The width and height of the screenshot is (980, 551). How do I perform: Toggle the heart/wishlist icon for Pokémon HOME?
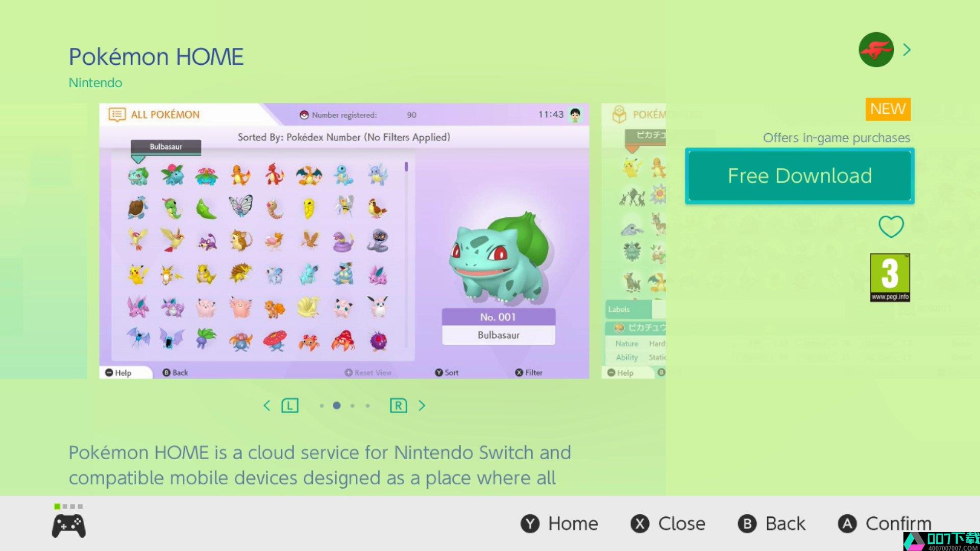pyautogui.click(x=891, y=226)
